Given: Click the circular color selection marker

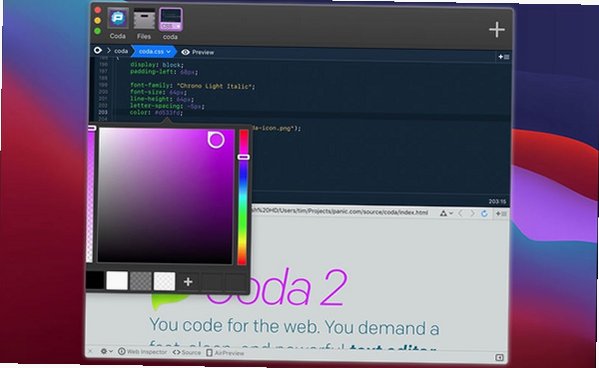Looking at the screenshot, I should click(x=216, y=140).
